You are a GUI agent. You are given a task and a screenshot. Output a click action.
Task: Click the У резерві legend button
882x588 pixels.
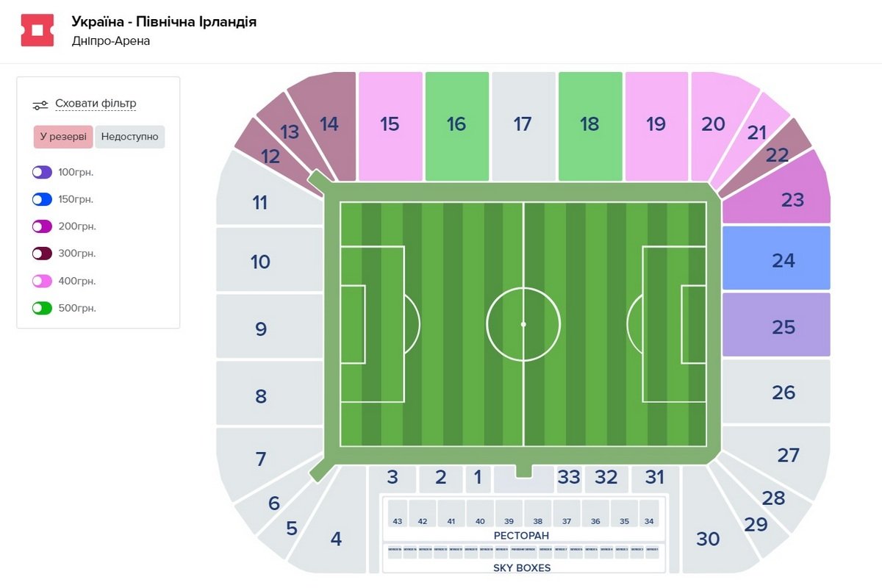(x=63, y=137)
